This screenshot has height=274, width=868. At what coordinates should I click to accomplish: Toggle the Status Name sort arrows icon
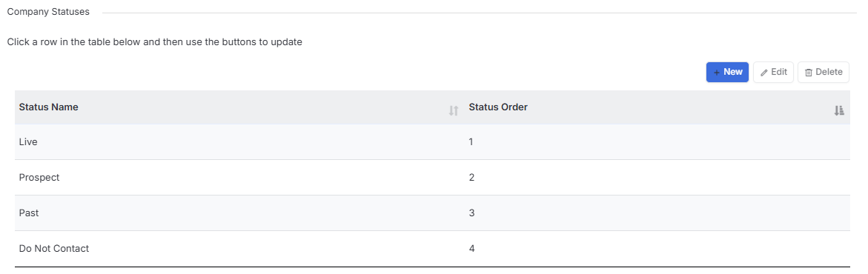454,110
